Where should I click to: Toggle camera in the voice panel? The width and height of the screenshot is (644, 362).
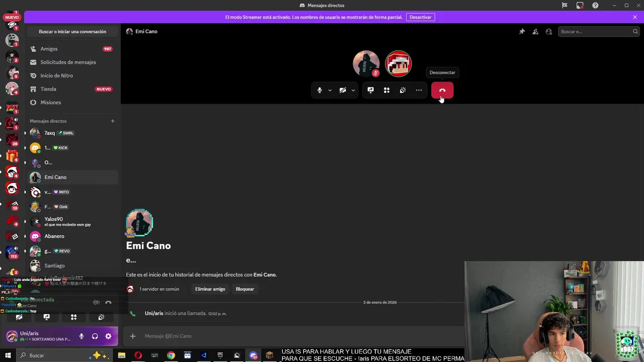point(19,317)
